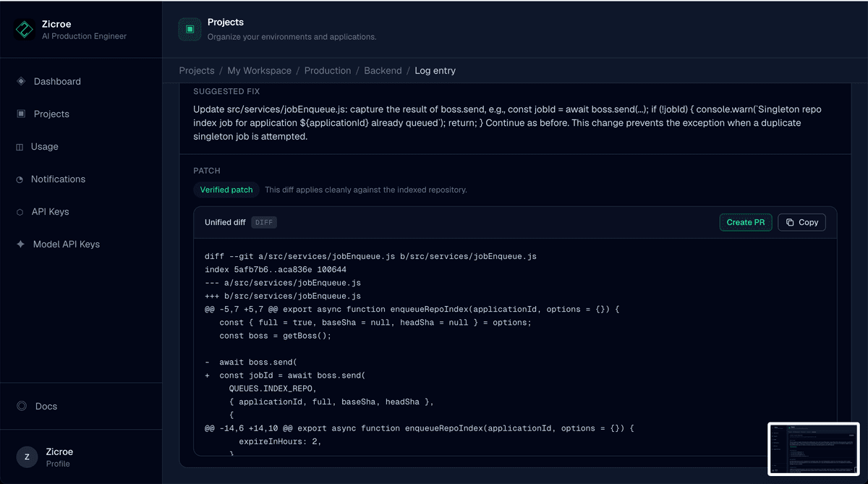
Task: Create a PR from the patch
Action: 746,222
